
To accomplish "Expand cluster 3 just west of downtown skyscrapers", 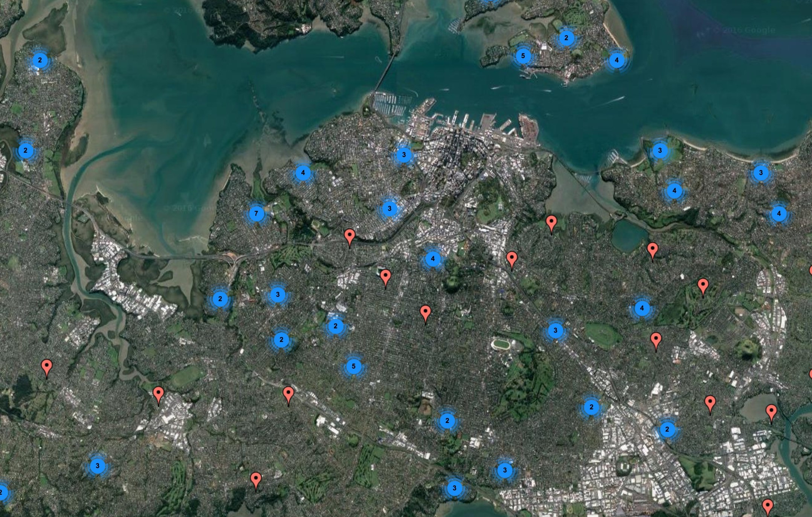I will pos(404,155).
